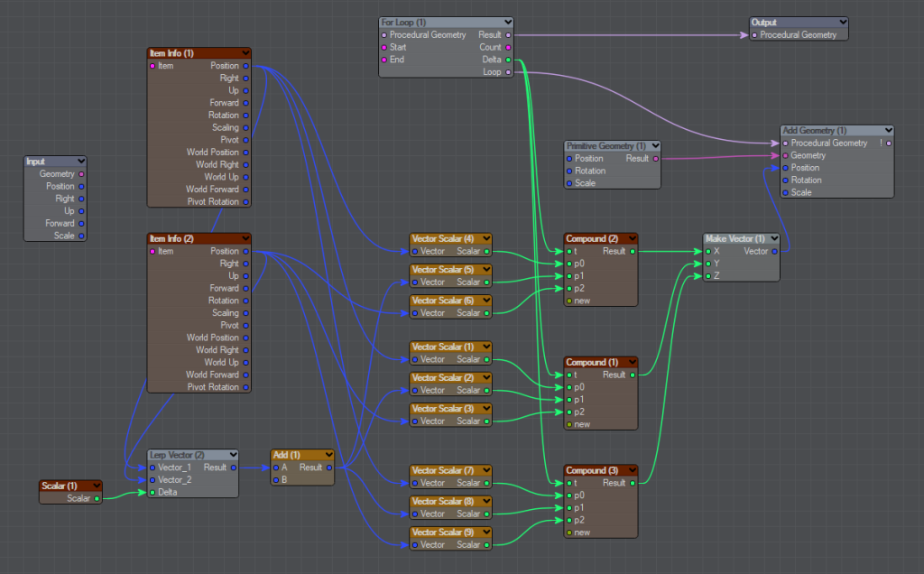Click the For Loop Delta output socket
Image resolution: width=924 pixels, height=574 pixels.
508,60
